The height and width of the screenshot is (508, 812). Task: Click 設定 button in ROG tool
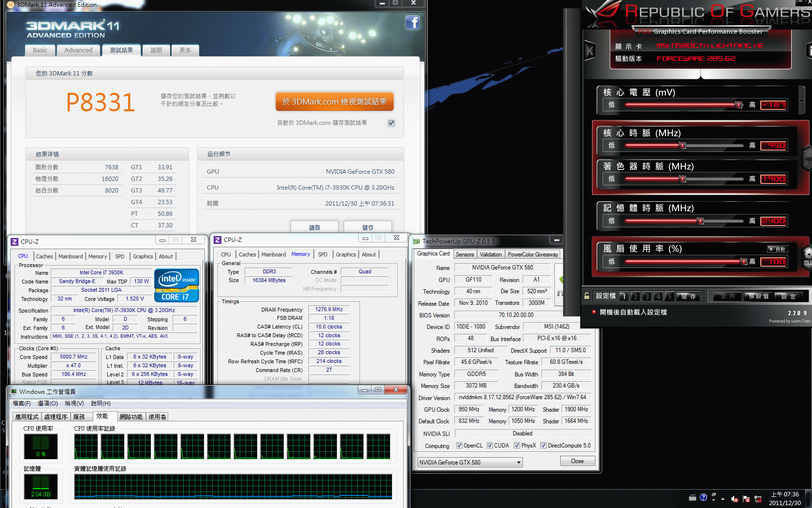788,297
